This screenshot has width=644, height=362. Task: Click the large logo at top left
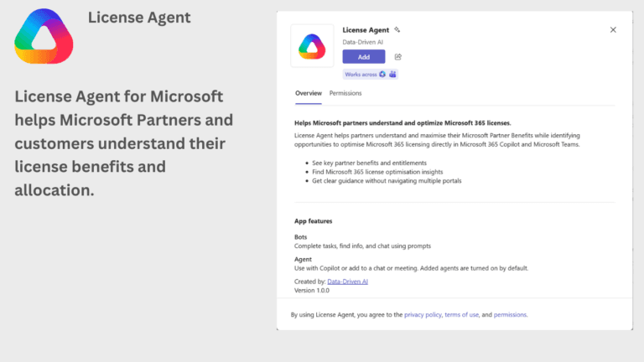[x=44, y=36]
